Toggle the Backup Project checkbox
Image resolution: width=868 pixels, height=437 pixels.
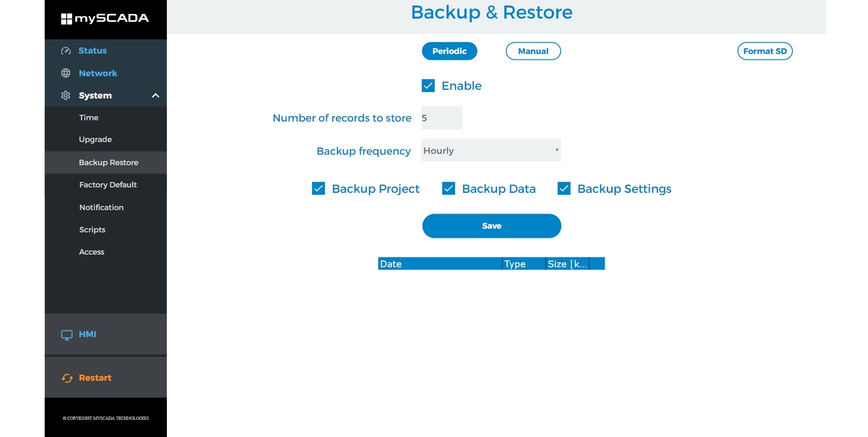click(318, 188)
